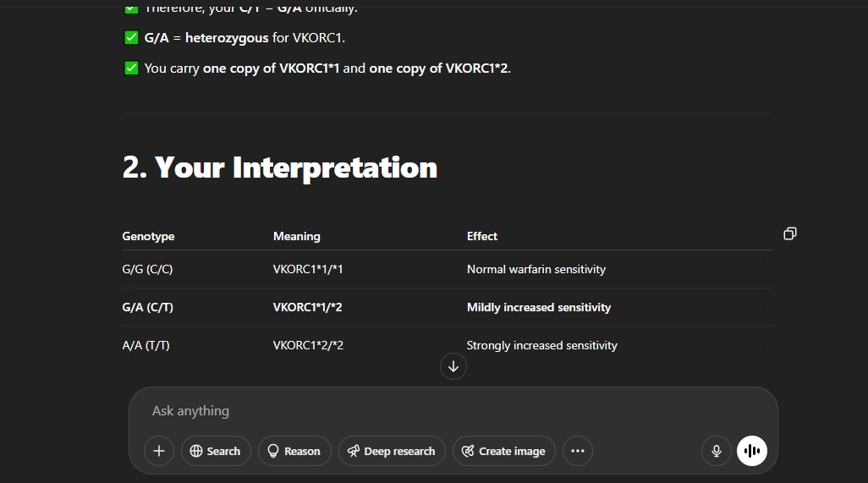Click the 'Your Interpretation' heading
Image resolution: width=868 pixels, height=483 pixels.
pyautogui.click(x=280, y=167)
